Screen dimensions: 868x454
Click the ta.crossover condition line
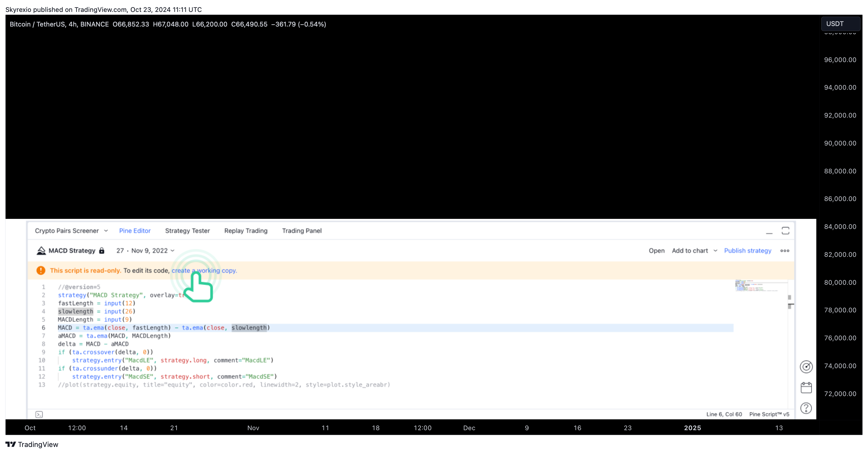coord(106,352)
